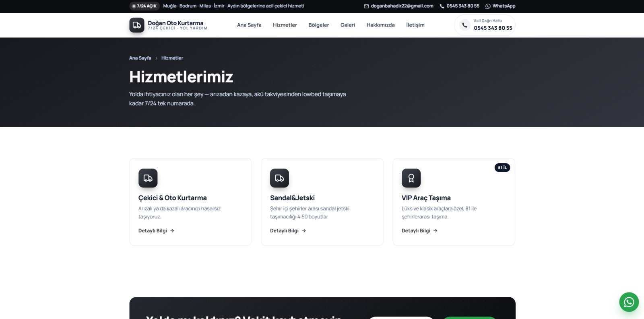This screenshot has height=319, width=644.
Task: Click the award ribbon icon on VIP Araç Taşıma card
Action: click(x=411, y=178)
